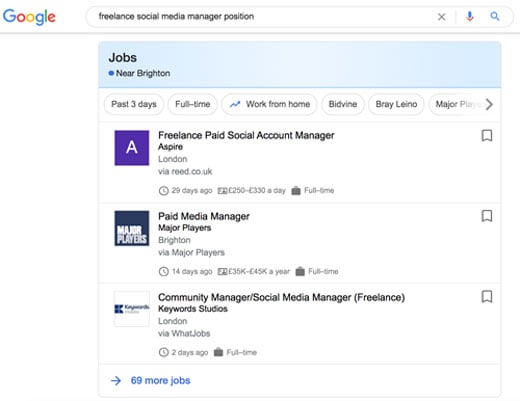Open Community Manager/Social Media Manager (Freelance) listing

coord(281,297)
